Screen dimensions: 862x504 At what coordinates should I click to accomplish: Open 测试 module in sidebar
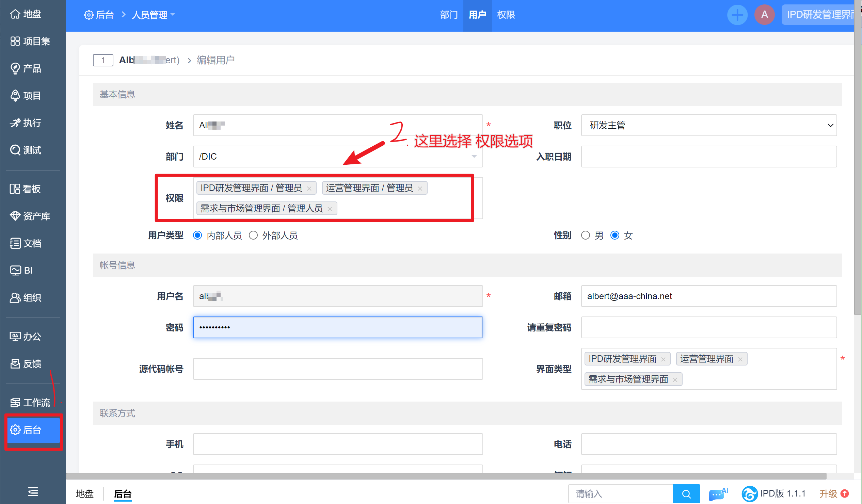click(x=26, y=150)
